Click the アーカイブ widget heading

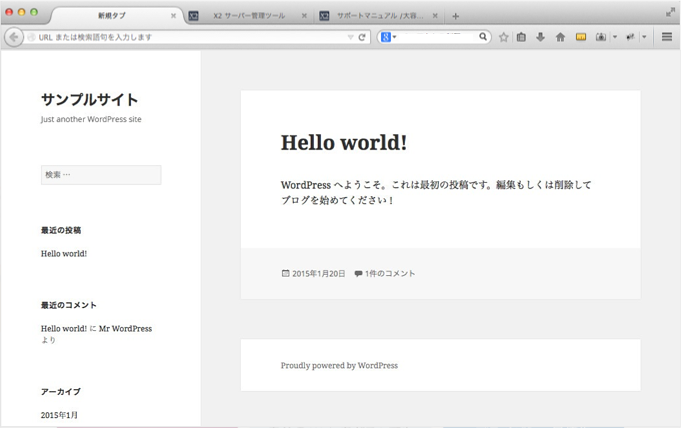pos(60,392)
